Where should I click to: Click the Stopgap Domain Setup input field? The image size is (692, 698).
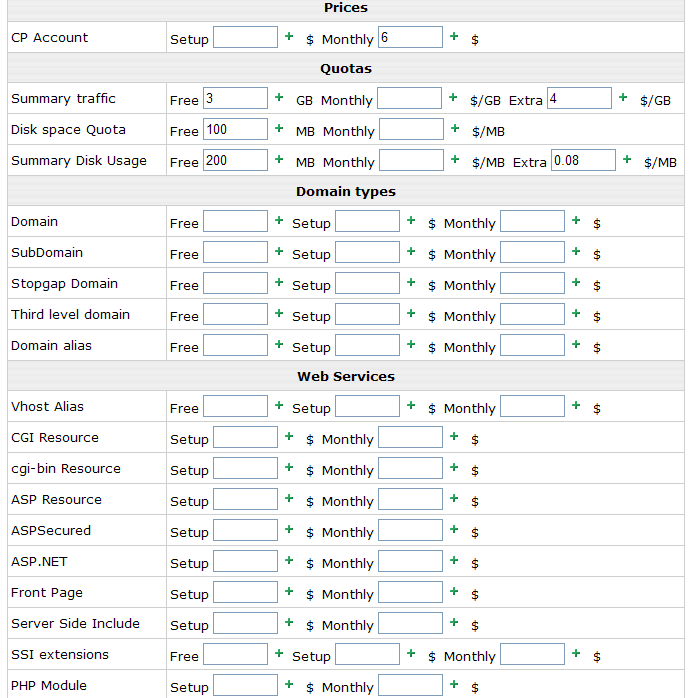pyautogui.click(x=367, y=283)
